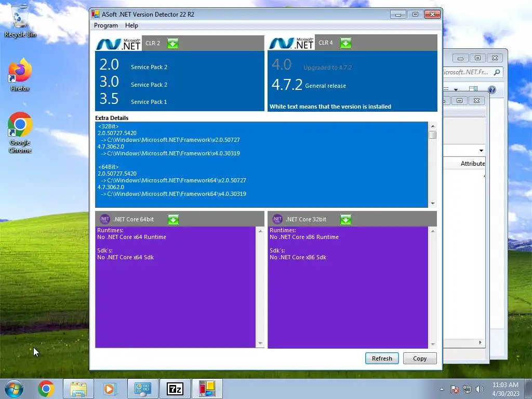Screen dimensions: 532x399
Task: Open the dropdown arrow above Attribute column
Action: 481,150
